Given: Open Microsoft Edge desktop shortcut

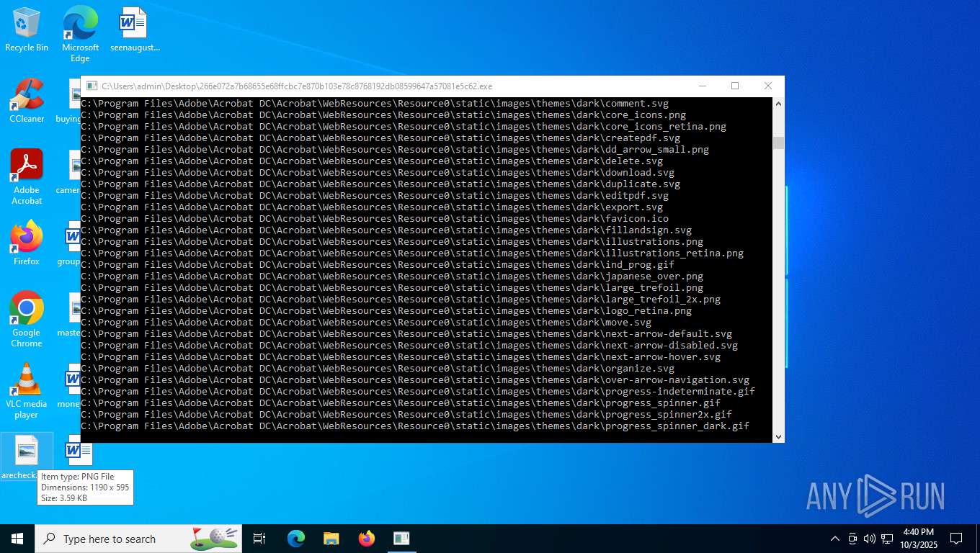Looking at the screenshot, I should click(80, 34).
